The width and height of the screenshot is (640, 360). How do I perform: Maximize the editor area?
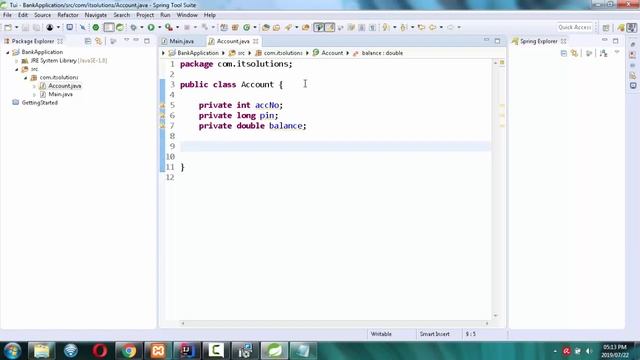497,41
